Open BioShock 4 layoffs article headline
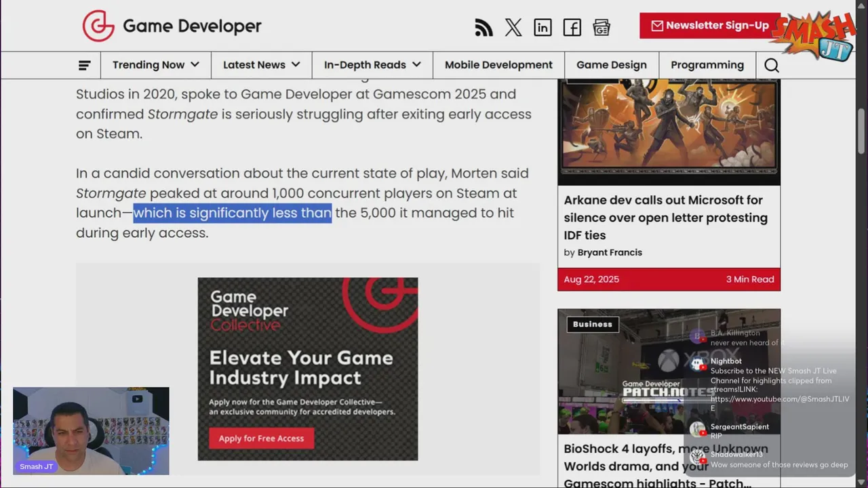Viewport: 868px width, 488px height. point(666,466)
